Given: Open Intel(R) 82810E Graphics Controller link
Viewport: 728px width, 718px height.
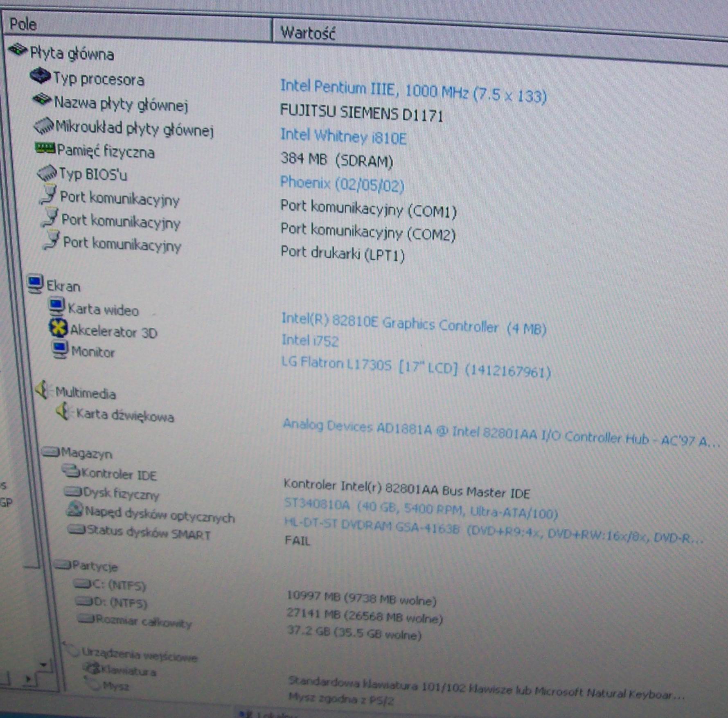Looking at the screenshot, I should point(414,324).
